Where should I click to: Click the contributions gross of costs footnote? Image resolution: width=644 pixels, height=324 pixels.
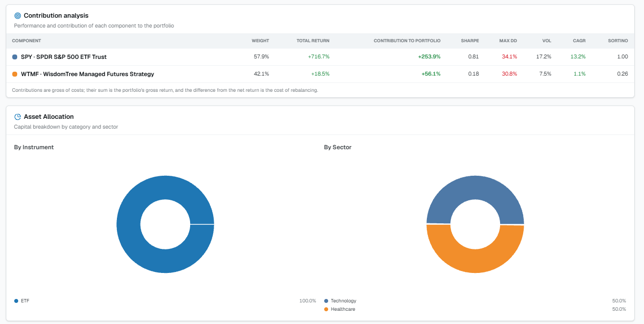[x=166, y=90]
